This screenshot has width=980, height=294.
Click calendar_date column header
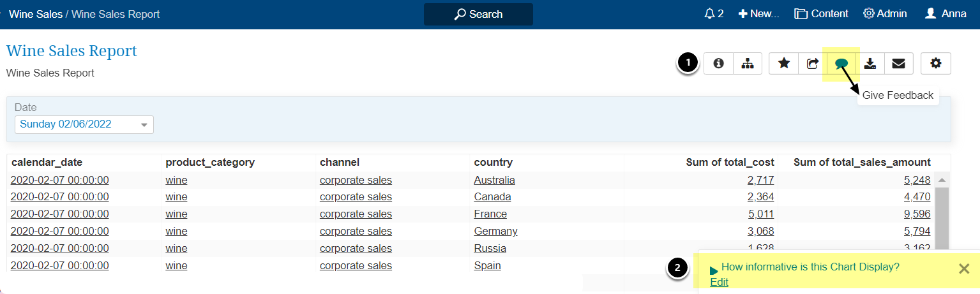coord(47,162)
